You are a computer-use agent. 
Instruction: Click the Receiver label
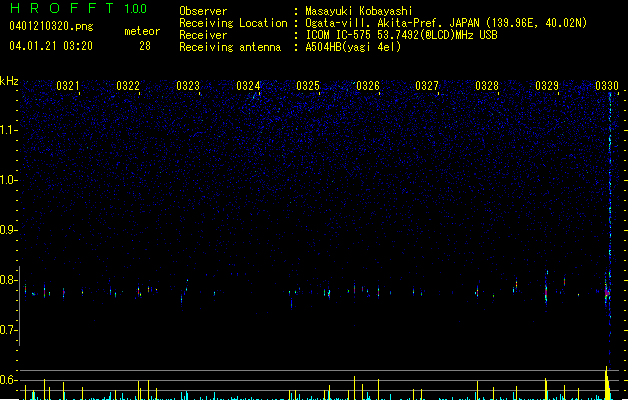pos(203,35)
